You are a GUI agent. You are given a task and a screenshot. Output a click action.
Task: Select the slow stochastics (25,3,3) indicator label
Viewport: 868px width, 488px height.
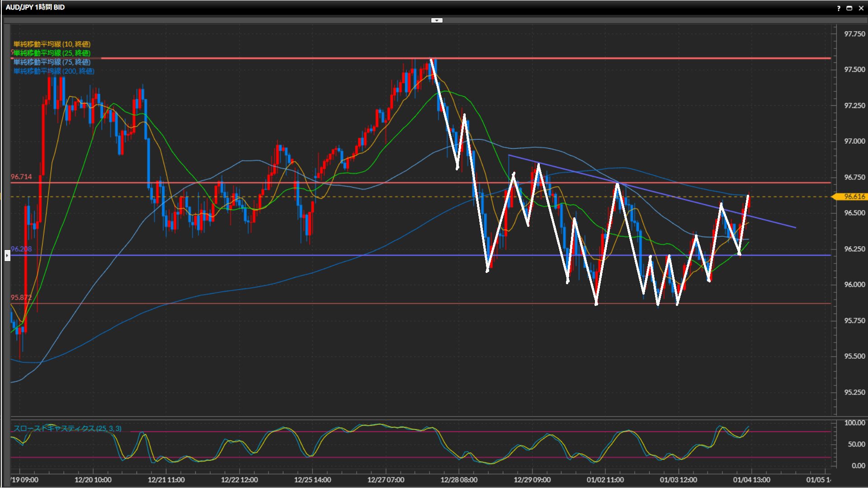[x=67, y=428]
